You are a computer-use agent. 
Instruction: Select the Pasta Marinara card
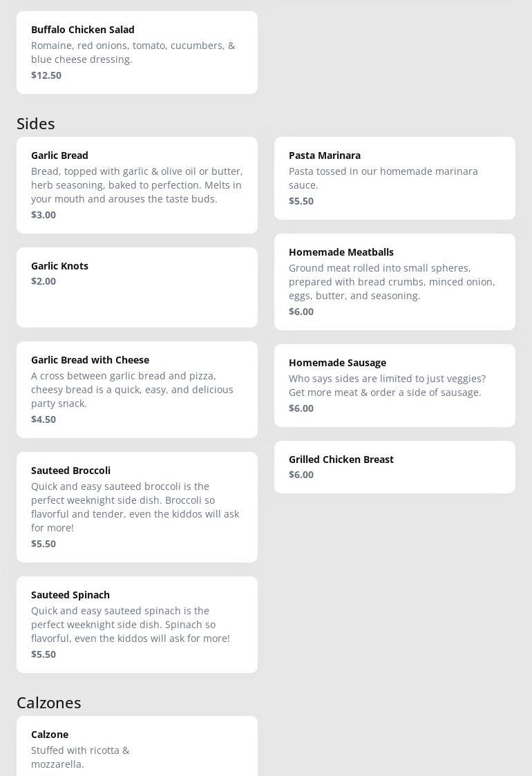(395, 178)
